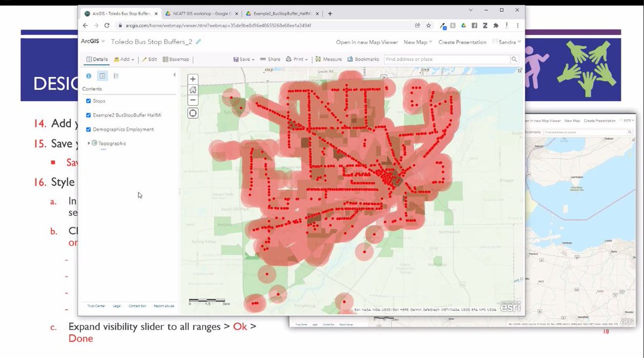Open the Legal footer link

coord(117,305)
